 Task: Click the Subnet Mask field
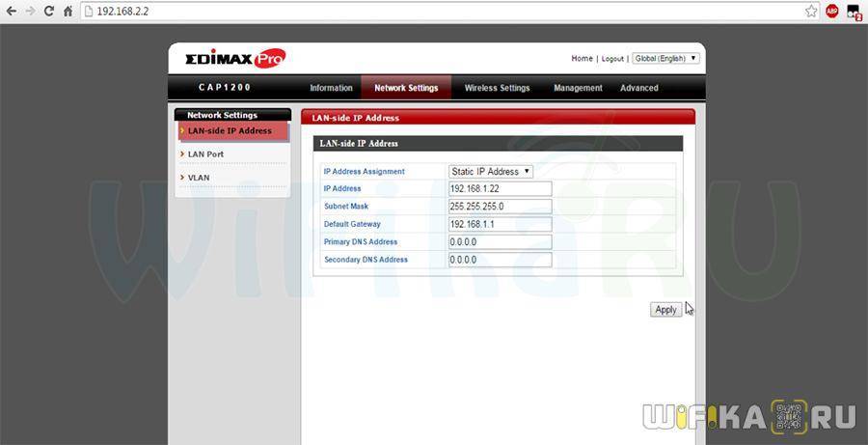pyautogui.click(x=501, y=207)
